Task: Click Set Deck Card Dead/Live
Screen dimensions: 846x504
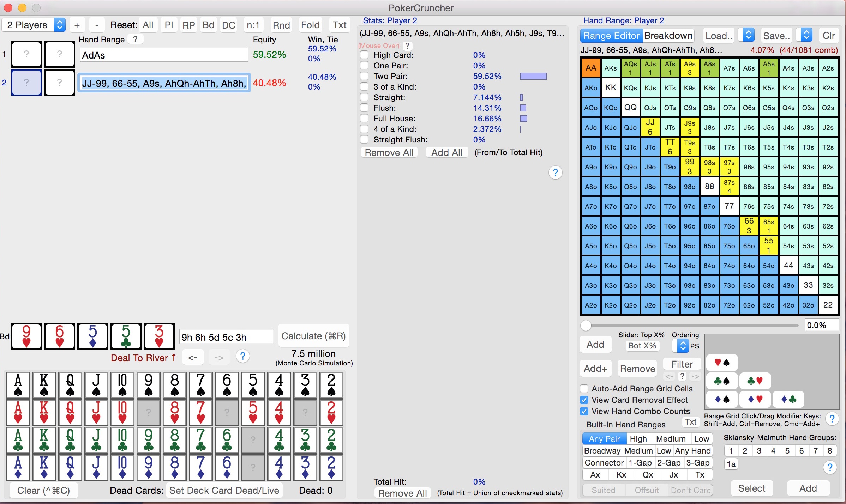Action: tap(224, 490)
